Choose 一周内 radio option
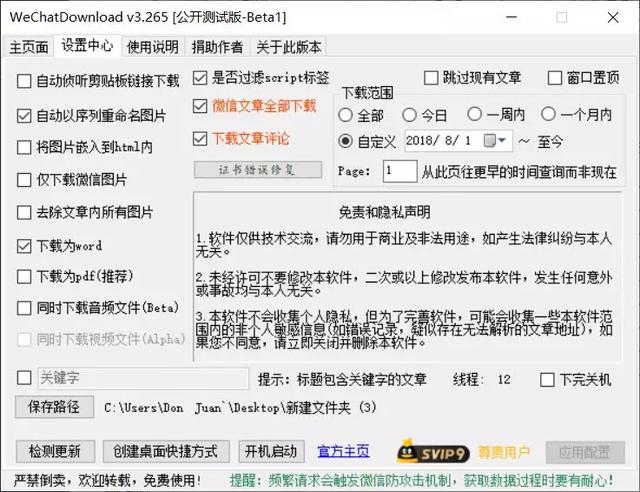Image resolution: width=640 pixels, height=492 pixels. (x=474, y=115)
